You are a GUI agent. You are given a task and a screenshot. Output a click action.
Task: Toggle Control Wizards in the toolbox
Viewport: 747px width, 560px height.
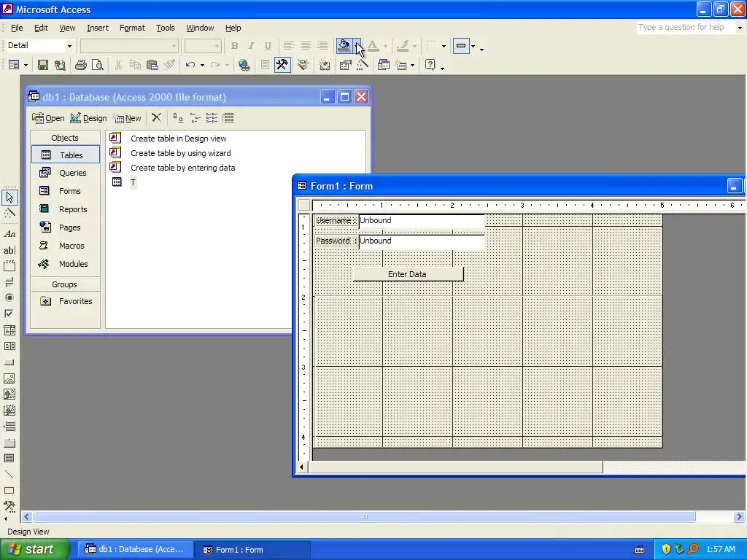(x=9, y=213)
